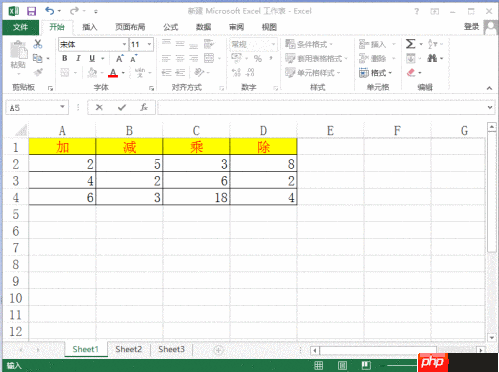Insert cells with 插入 button

click(x=373, y=44)
